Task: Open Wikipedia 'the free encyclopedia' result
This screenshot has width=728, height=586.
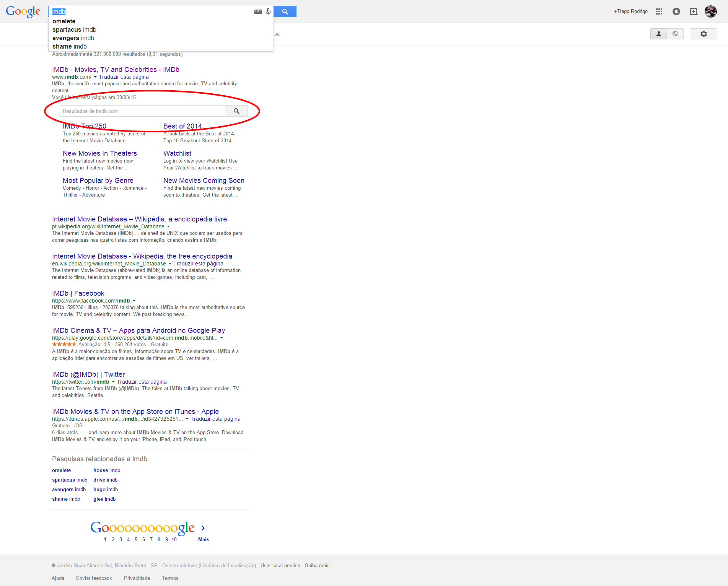Action: coord(142,256)
